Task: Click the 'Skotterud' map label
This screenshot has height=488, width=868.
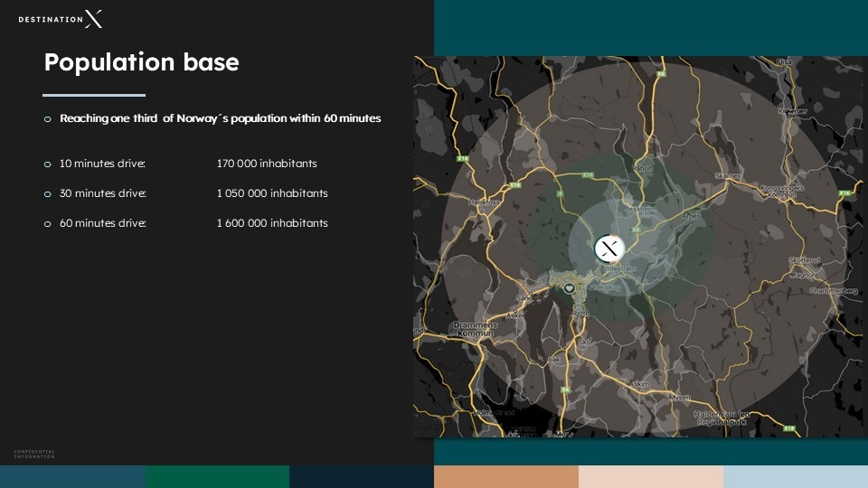Action: tap(805, 260)
